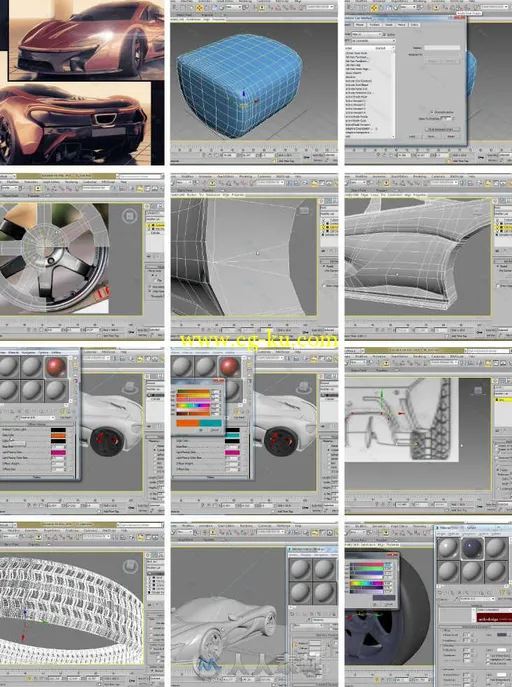The height and width of the screenshot is (687, 512).
Task: Select yellow highlighted modifier in wheel rim stack
Action: coord(155,225)
